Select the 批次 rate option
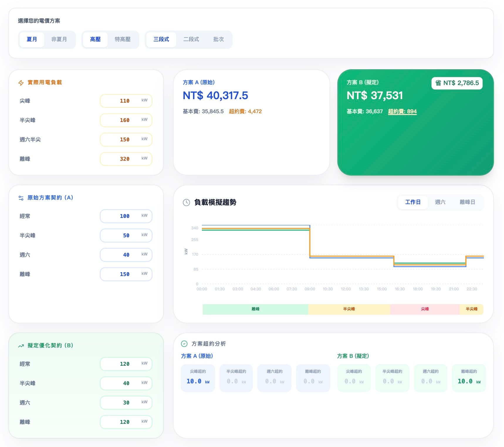The image size is (504, 447). pos(218,39)
